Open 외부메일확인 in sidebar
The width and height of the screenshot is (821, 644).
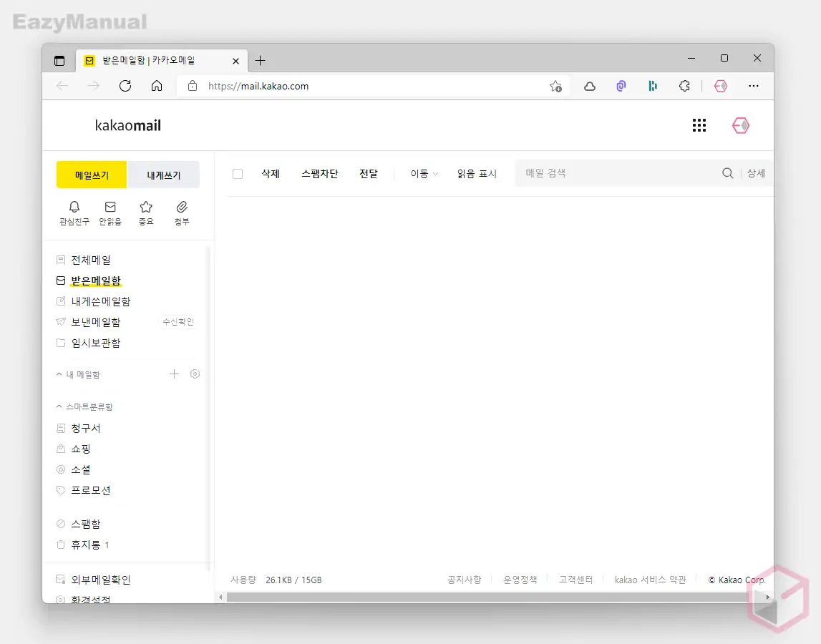(100, 580)
